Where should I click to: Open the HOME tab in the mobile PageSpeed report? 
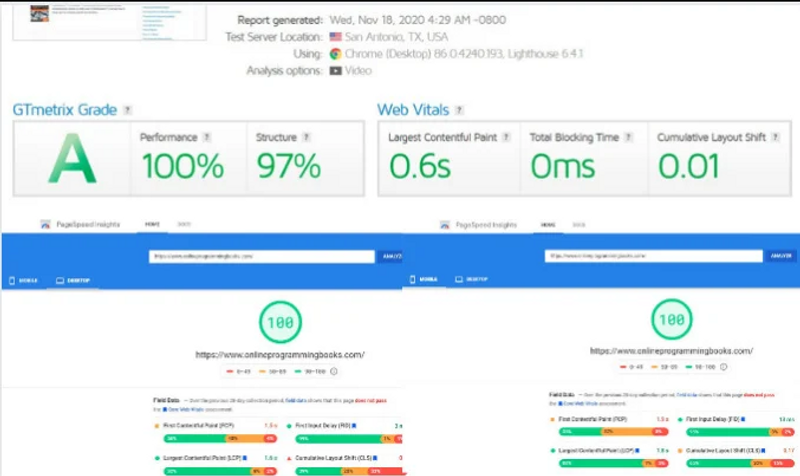548,225
